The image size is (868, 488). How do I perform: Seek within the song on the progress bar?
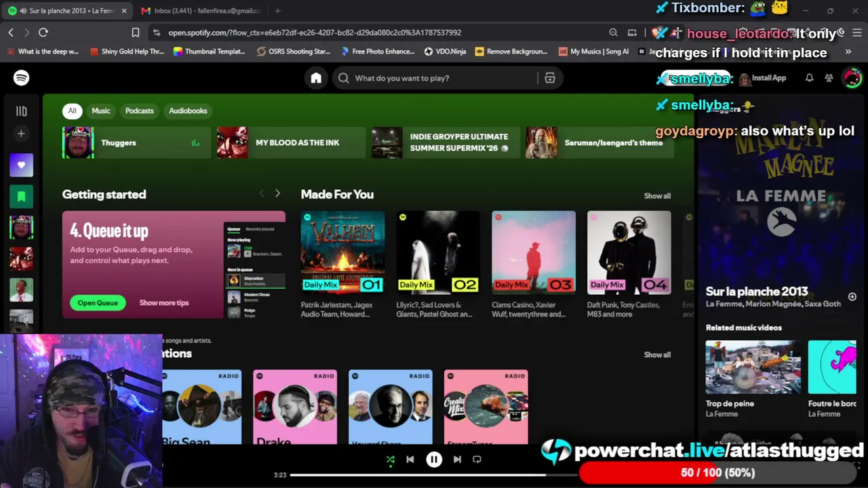pos(434,475)
